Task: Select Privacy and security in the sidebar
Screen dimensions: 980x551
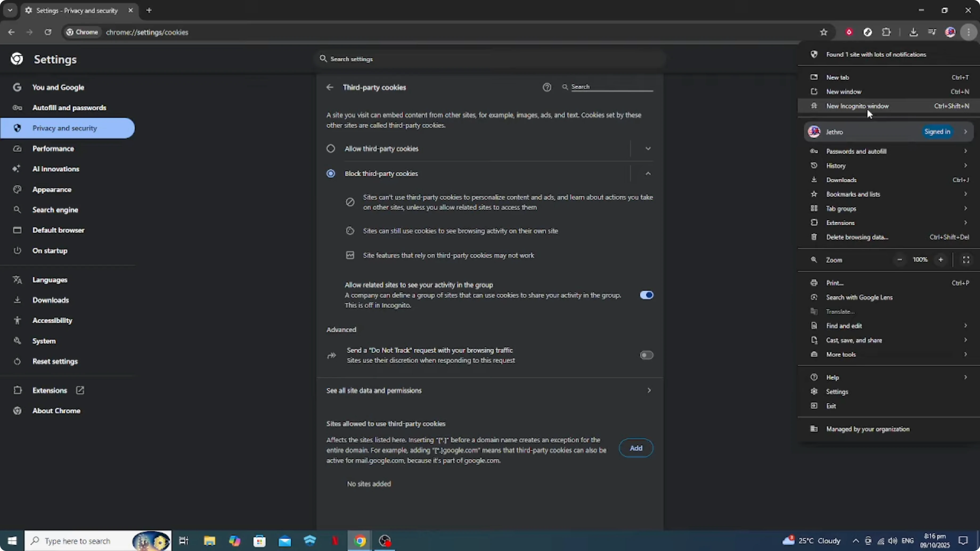Action: coord(65,128)
